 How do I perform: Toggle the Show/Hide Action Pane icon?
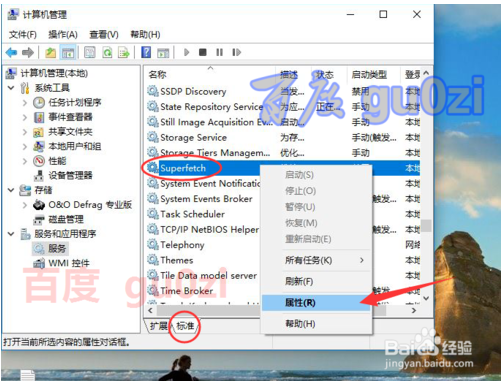click(x=163, y=53)
